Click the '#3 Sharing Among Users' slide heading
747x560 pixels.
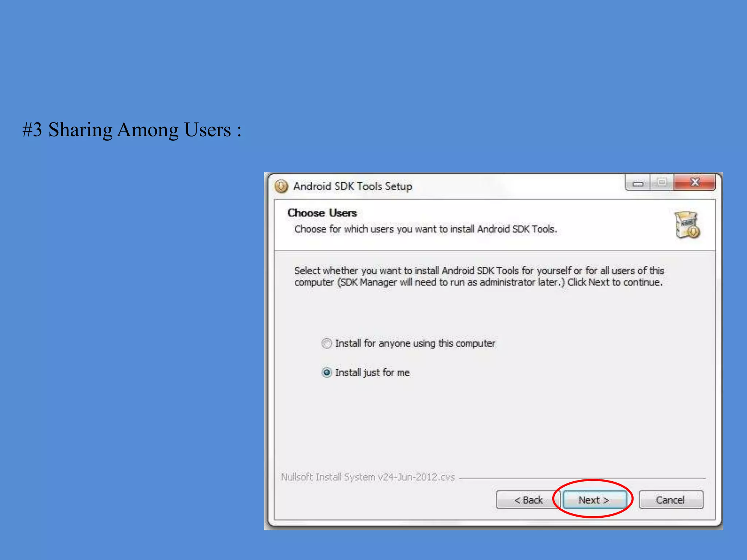click(132, 130)
